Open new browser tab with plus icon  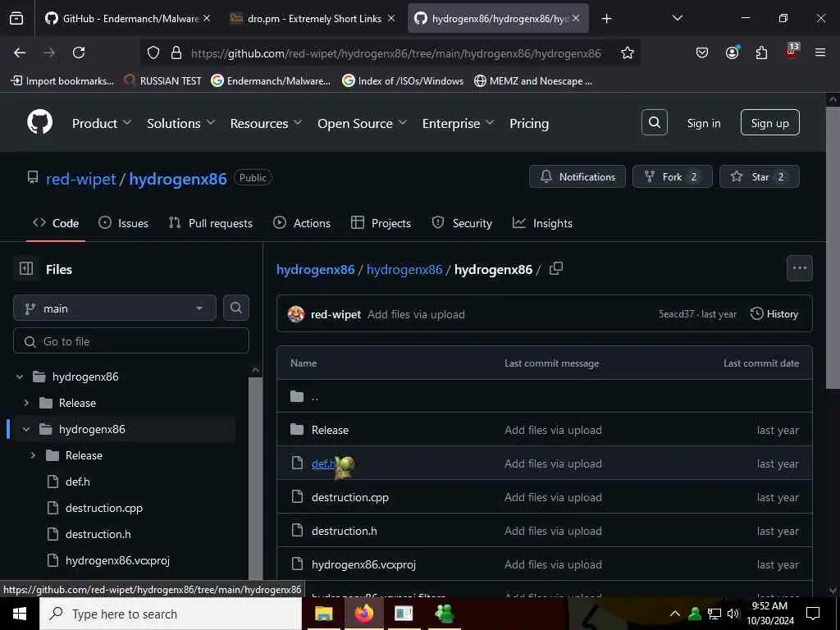(606, 19)
